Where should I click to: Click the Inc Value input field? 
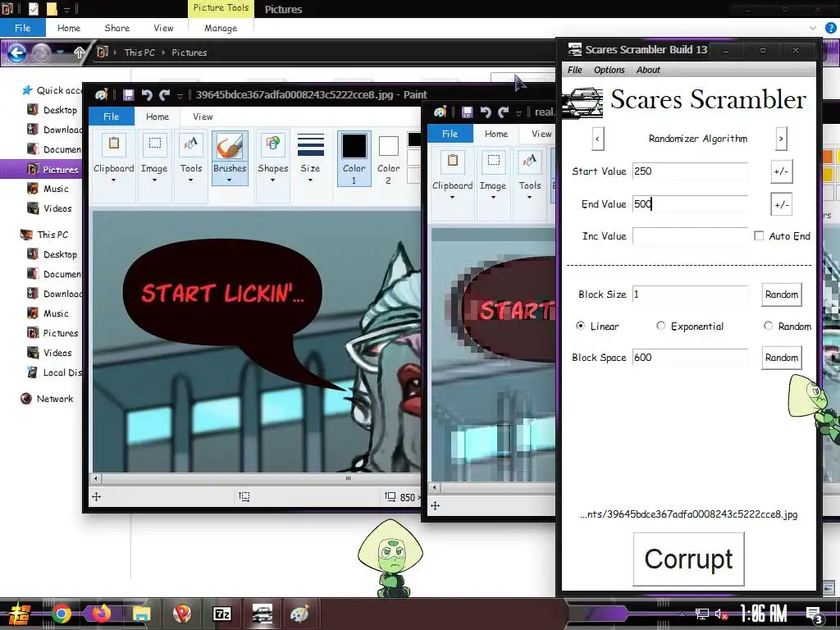(690, 236)
